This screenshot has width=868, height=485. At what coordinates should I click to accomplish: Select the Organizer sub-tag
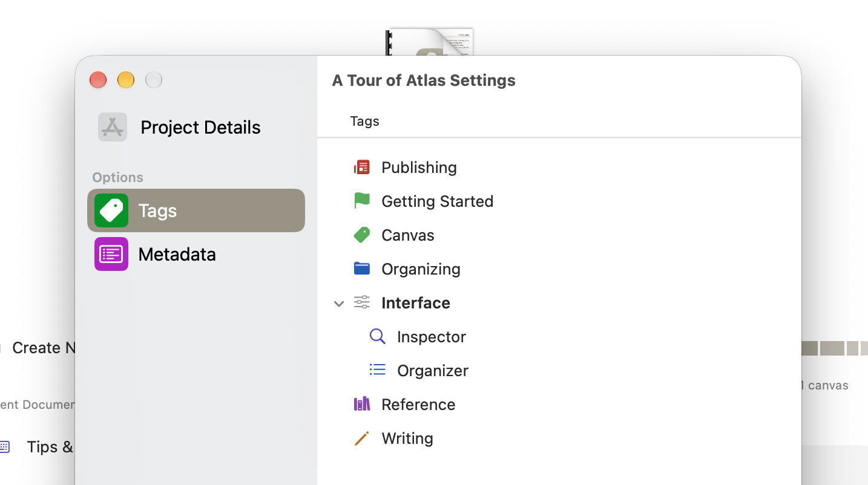[433, 370]
